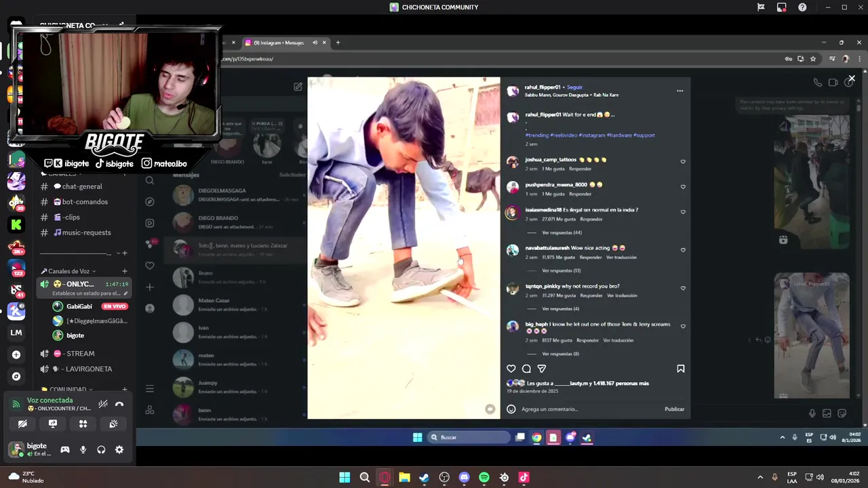The width and height of the screenshot is (868, 488).
Task: Open a new browser tab
Action: 338,43
